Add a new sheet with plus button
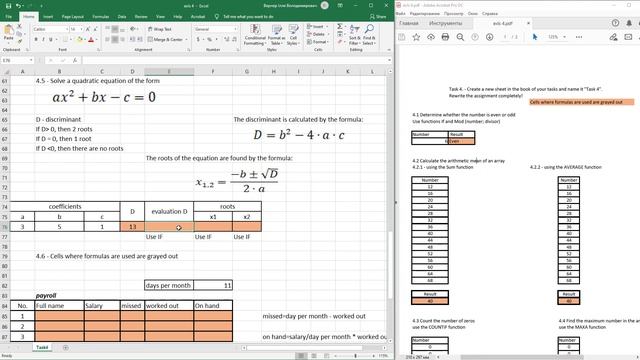The image size is (640, 360). tap(65, 347)
